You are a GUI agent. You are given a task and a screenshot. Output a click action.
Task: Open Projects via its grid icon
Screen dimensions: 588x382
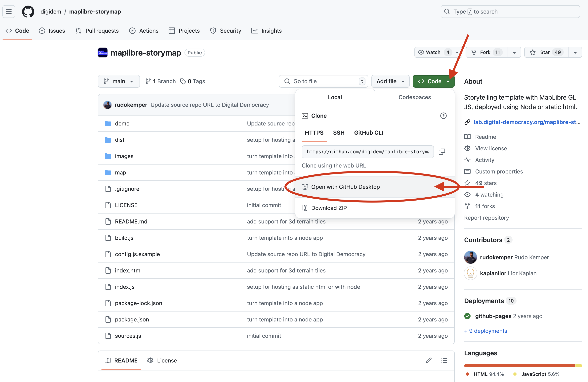coord(172,31)
